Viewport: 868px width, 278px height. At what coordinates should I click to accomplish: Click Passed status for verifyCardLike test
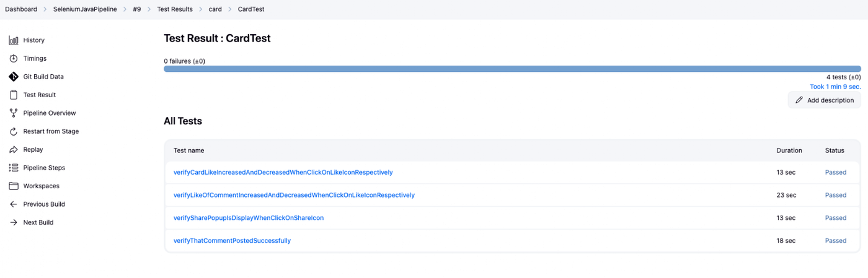[836, 172]
